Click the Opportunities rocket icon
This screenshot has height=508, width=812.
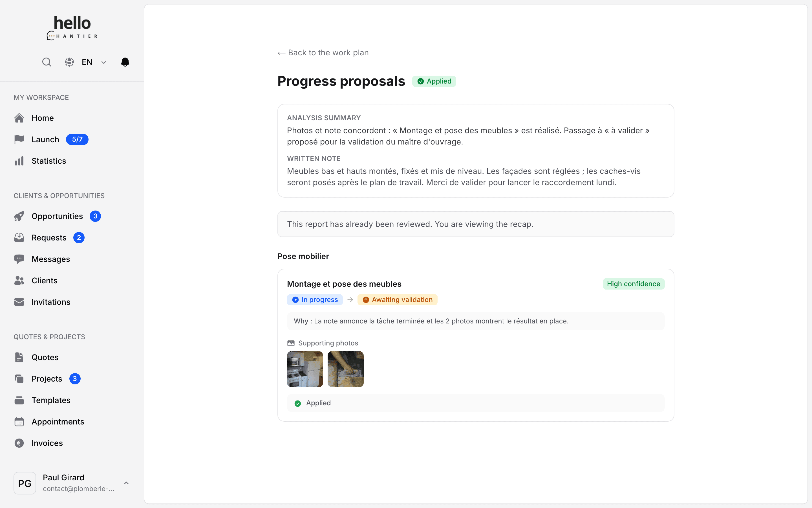pyautogui.click(x=19, y=216)
